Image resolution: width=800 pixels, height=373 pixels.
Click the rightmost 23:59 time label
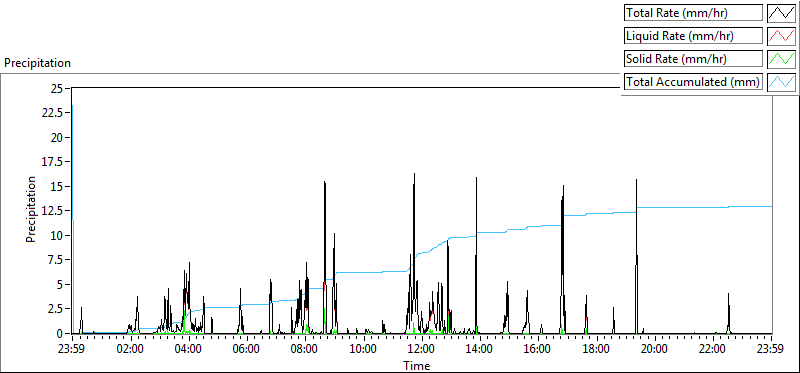click(x=770, y=350)
